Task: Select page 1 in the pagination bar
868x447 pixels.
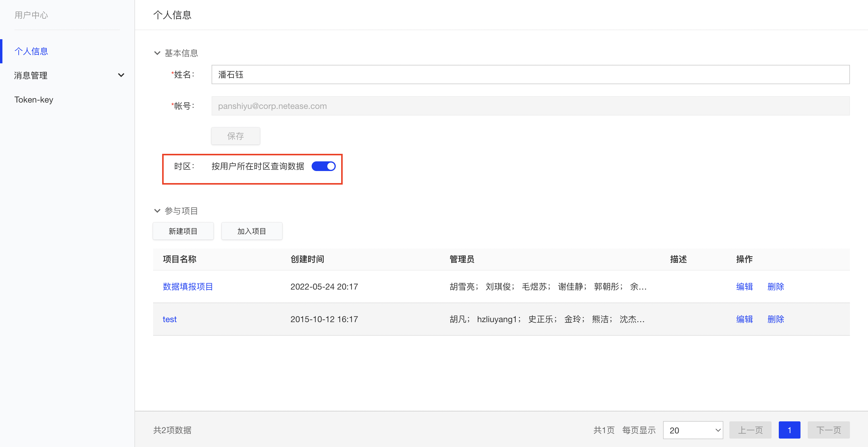Action: click(x=790, y=430)
